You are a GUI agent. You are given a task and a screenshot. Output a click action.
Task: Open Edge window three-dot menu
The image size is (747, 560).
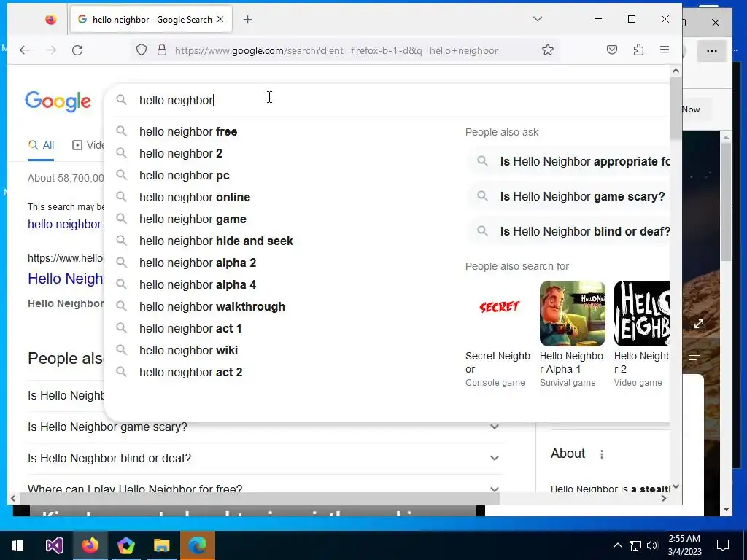point(712,51)
